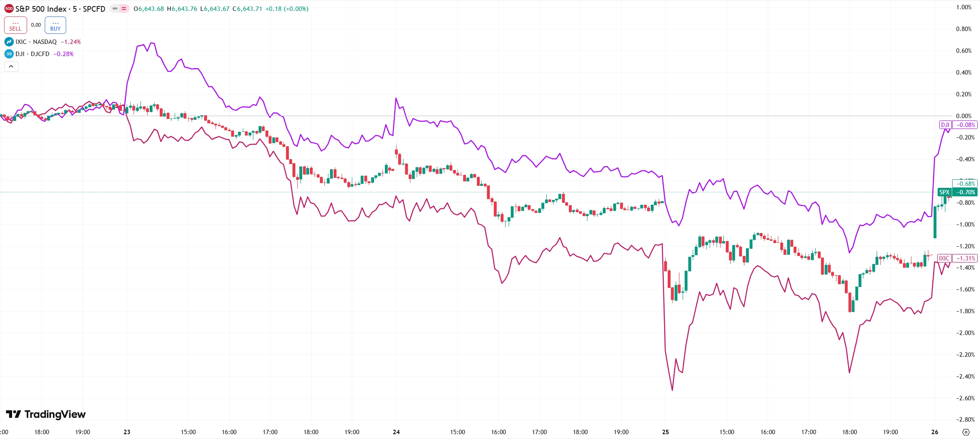Click the 0.00 spread value between Sell and Buy
The width and height of the screenshot is (980, 439).
[x=36, y=25]
